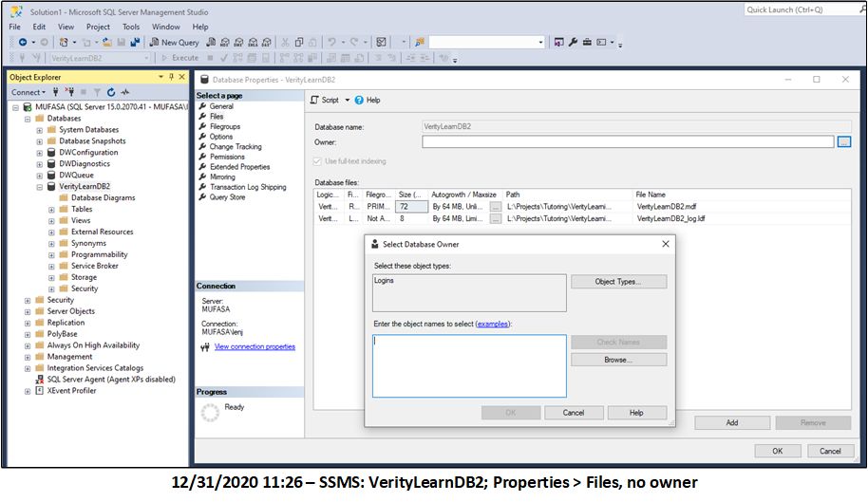Close the Object Explorer panel

pos(181,77)
